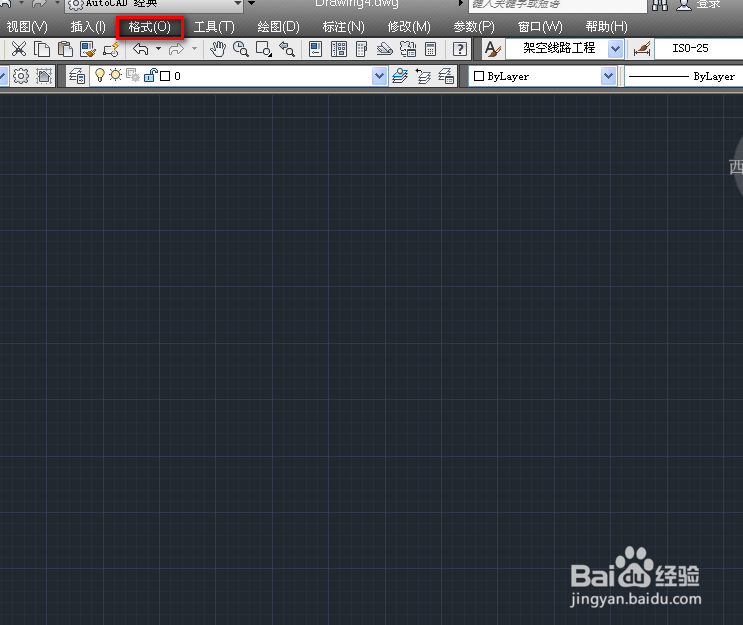743x625 pixels.
Task: Expand the Undo history dropdown arrow
Action: [158, 48]
